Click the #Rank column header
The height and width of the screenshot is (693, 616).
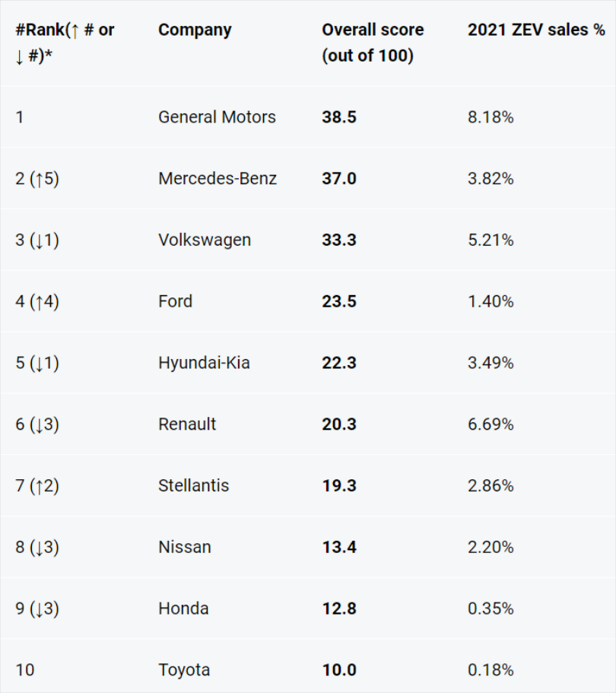(x=65, y=43)
